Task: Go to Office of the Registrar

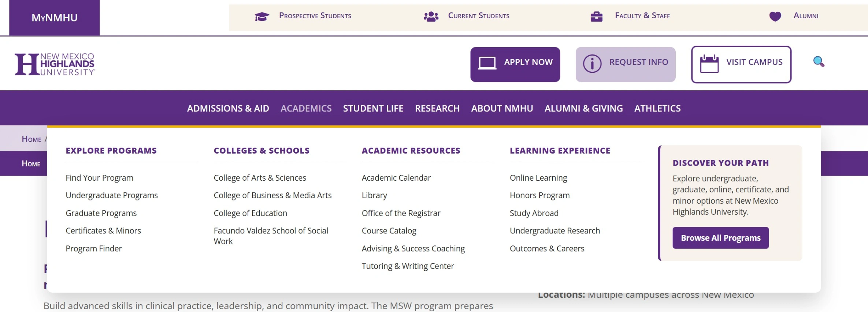Action: pos(401,213)
